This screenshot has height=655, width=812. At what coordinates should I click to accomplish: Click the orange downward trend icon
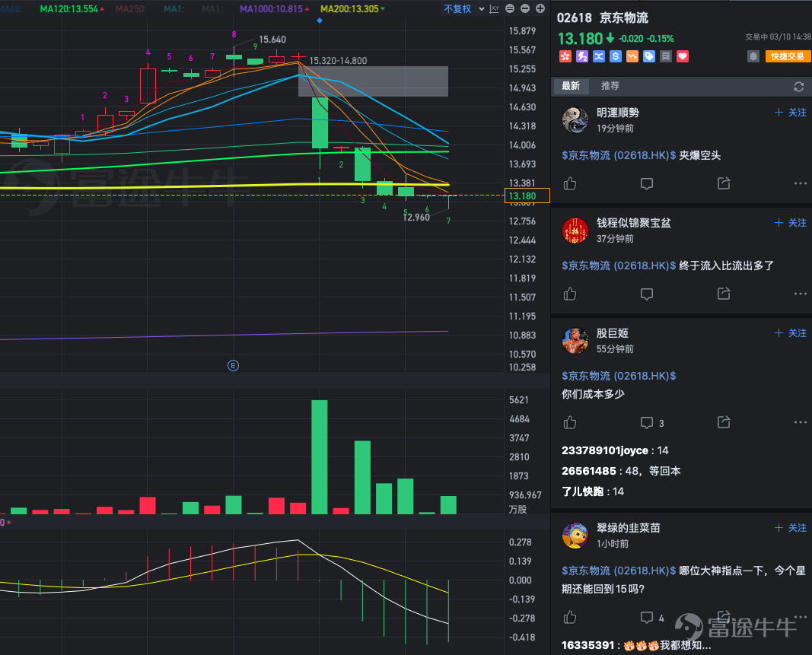632,56
